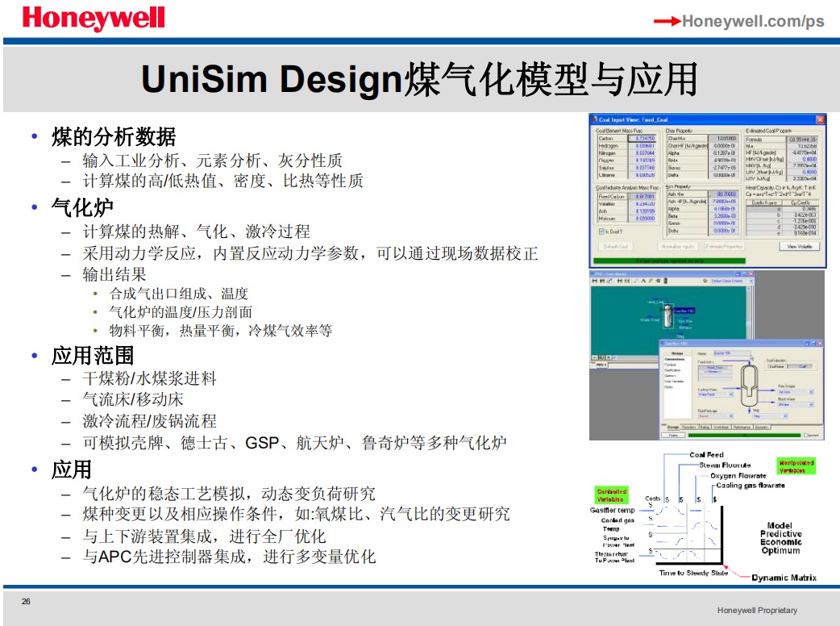The width and height of the screenshot is (840, 626).
Task: Switch to the Design tab
Action: point(673,428)
